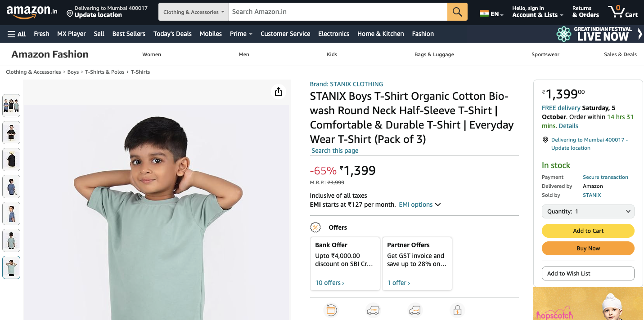The image size is (644, 320).
Task: Select the Kids tab in Amazon Fashion
Action: coord(332,54)
